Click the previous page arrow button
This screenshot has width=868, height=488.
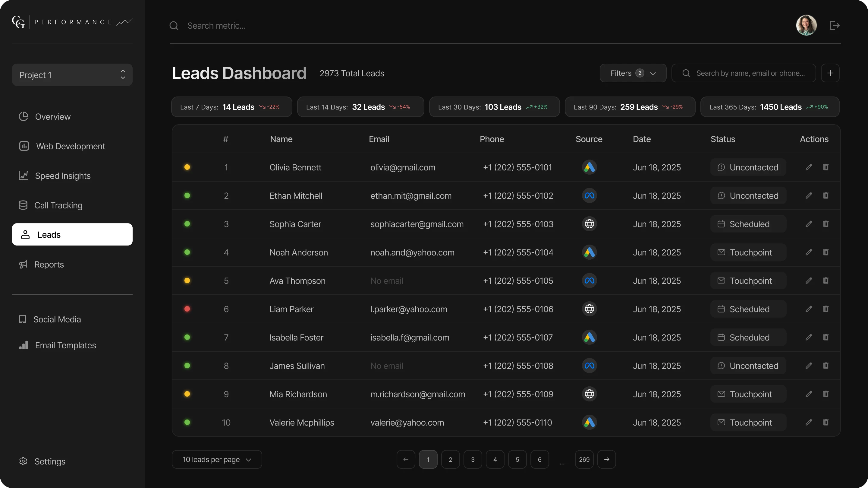point(406,459)
